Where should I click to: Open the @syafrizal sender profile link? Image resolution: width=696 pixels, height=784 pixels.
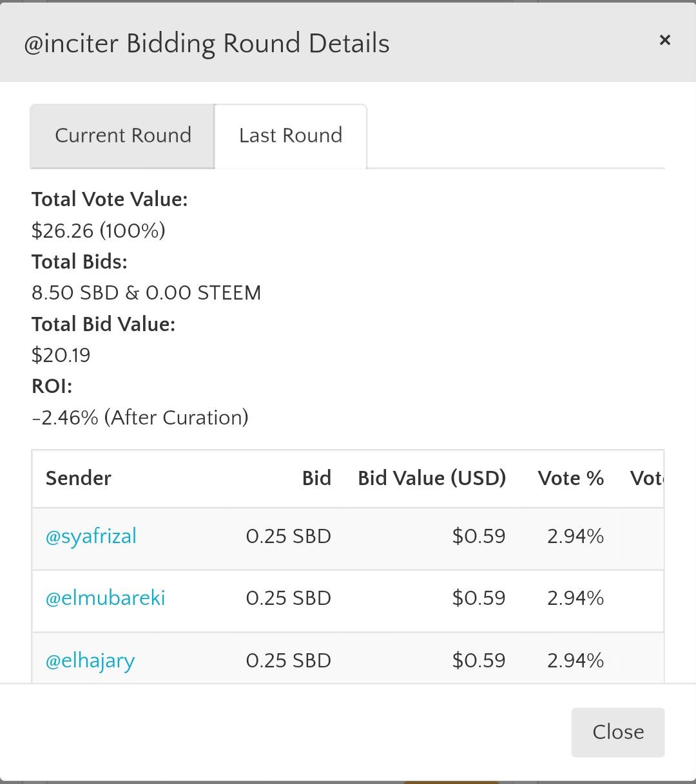coord(91,536)
